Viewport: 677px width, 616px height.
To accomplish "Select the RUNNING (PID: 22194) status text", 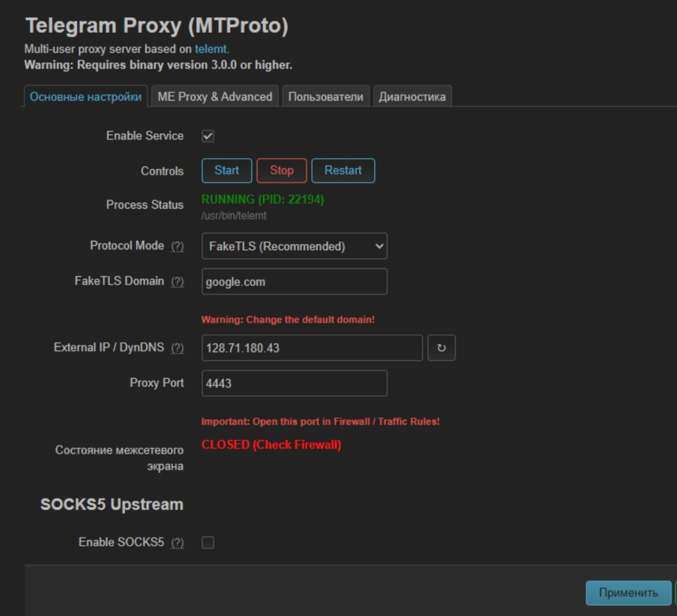I will pos(263,200).
